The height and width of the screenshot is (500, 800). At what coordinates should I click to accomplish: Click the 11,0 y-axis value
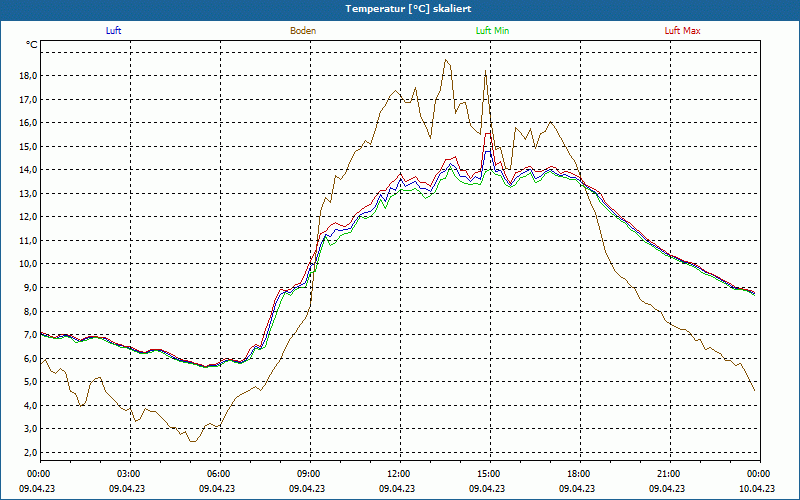pyautogui.click(x=28, y=240)
